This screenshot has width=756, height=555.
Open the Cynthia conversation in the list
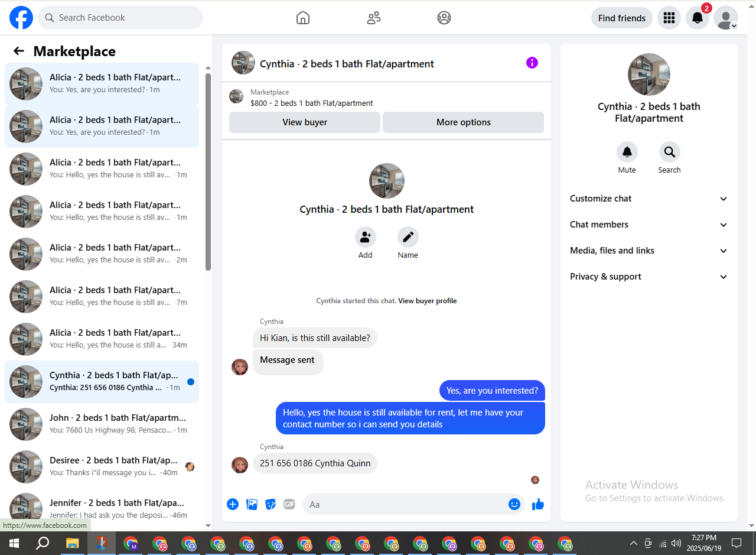(102, 382)
